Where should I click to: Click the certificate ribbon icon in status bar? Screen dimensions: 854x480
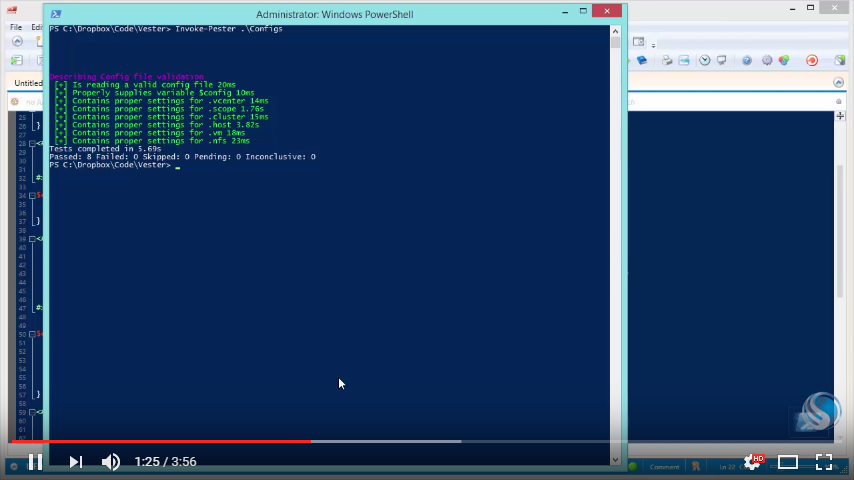(x=696, y=466)
